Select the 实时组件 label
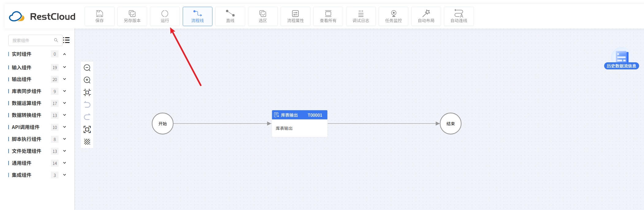Viewport: 644px width, 210px height. pyautogui.click(x=21, y=54)
